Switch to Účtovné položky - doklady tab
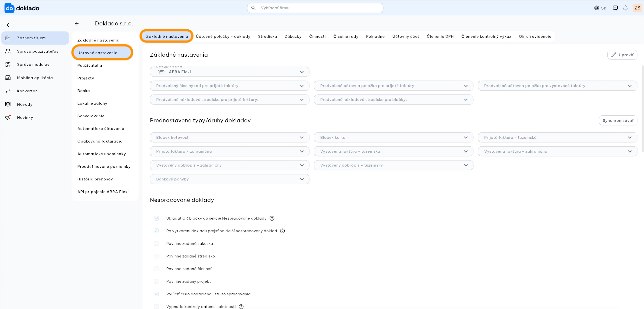 (x=223, y=37)
